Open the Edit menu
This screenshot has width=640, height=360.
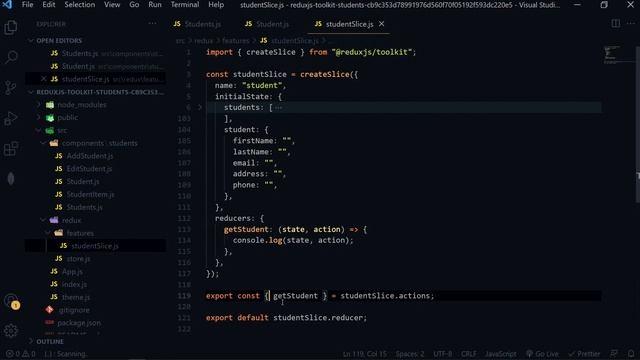click(x=49, y=5)
